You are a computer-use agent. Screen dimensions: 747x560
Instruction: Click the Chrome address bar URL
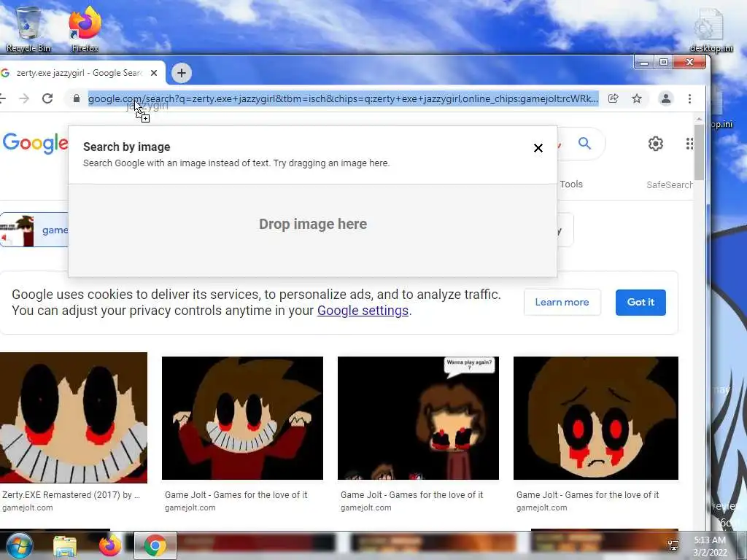343,98
